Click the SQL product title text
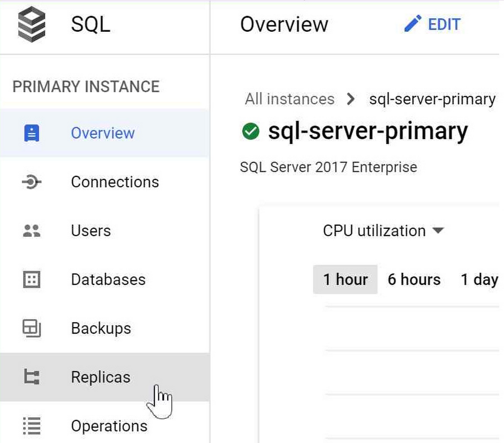504x443 pixels. 91,24
